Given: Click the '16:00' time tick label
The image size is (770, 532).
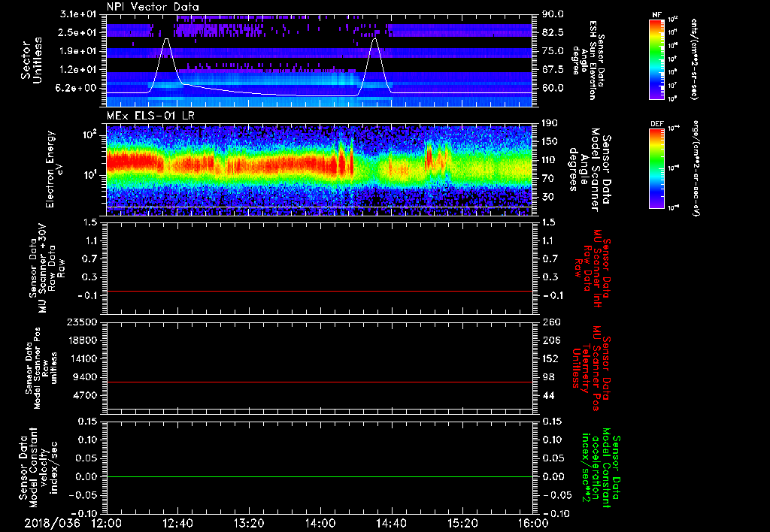Looking at the screenshot, I should click(x=533, y=524).
